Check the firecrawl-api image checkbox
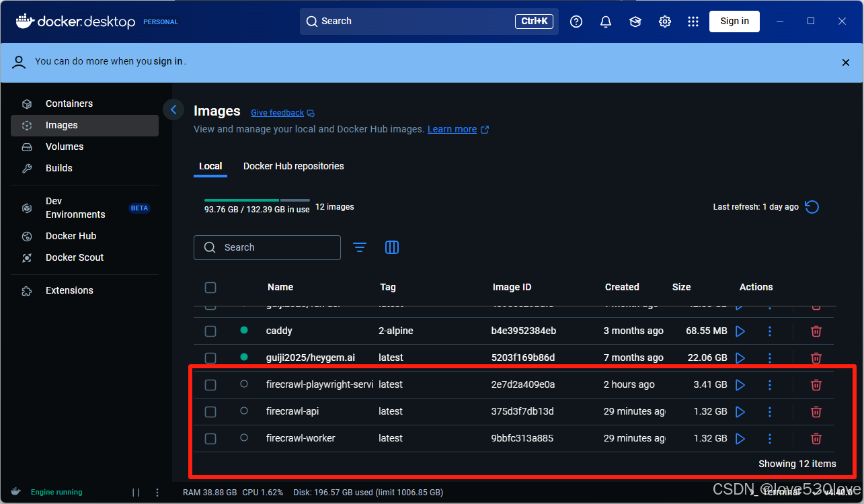This screenshot has height=504, width=864. [x=210, y=412]
